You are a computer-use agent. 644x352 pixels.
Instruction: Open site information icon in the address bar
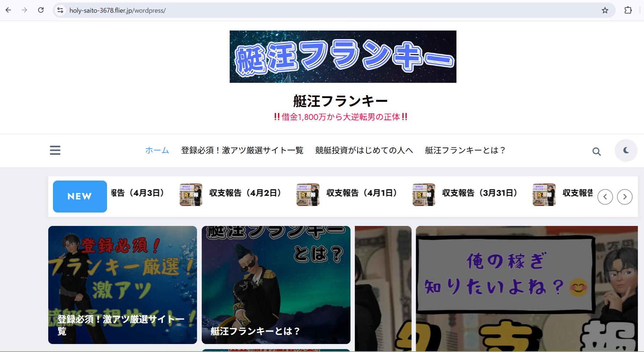coord(60,10)
